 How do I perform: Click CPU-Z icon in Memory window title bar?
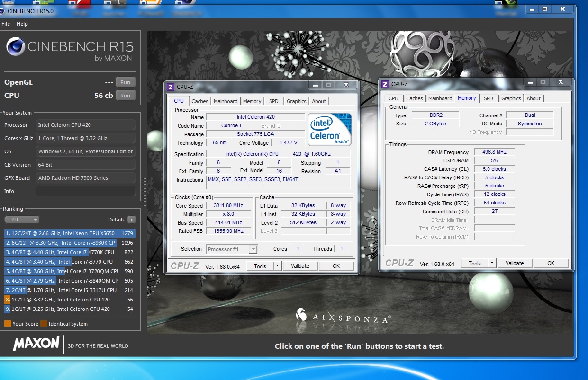(x=386, y=84)
